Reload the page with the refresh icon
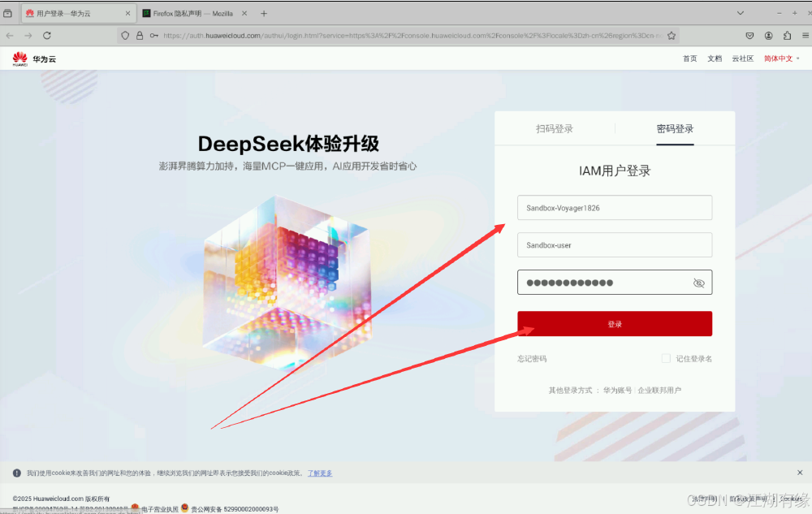 coord(47,35)
